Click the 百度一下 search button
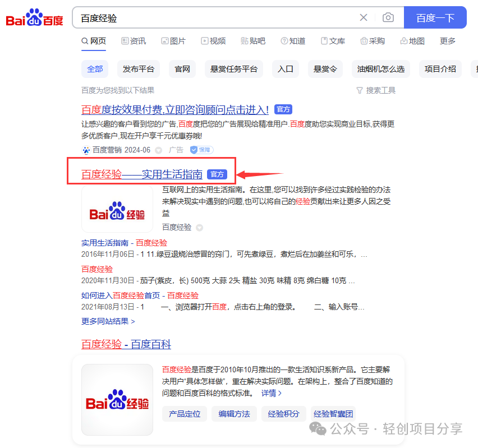 [x=435, y=18]
